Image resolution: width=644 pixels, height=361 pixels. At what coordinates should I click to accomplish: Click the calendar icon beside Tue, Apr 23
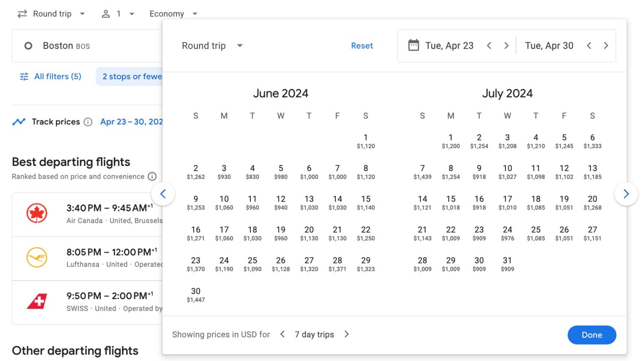pos(413,45)
